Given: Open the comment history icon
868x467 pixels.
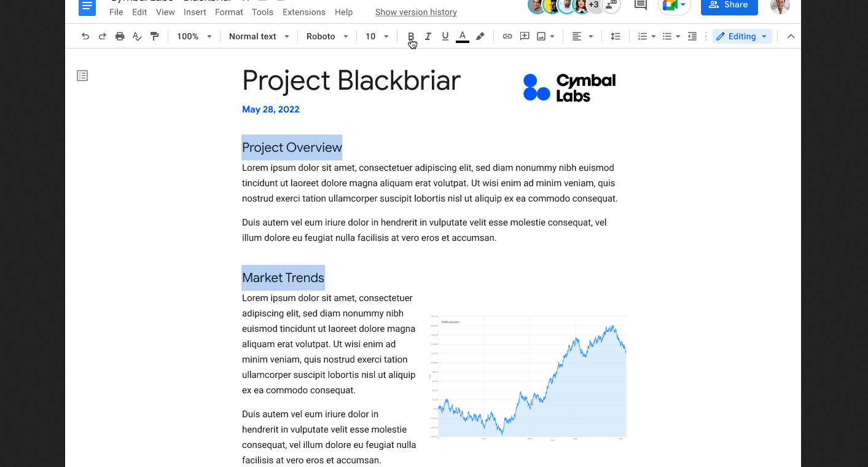Looking at the screenshot, I should pos(641,6).
